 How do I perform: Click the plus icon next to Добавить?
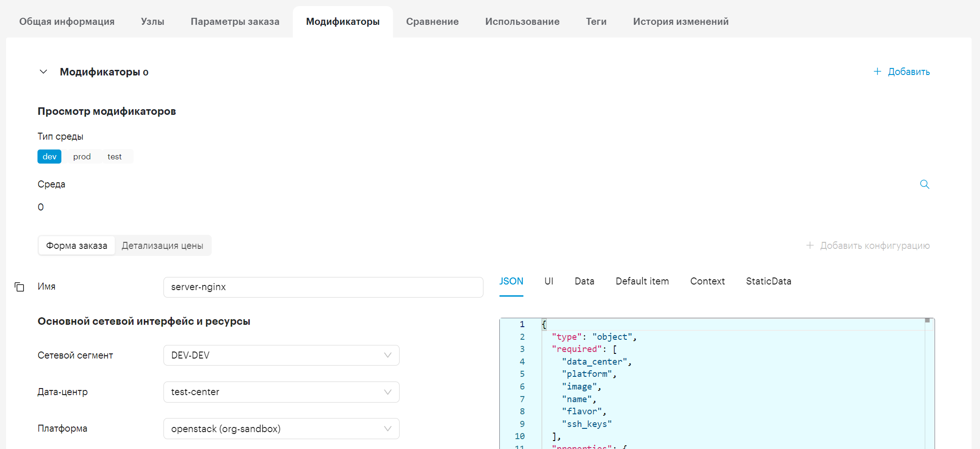(877, 71)
